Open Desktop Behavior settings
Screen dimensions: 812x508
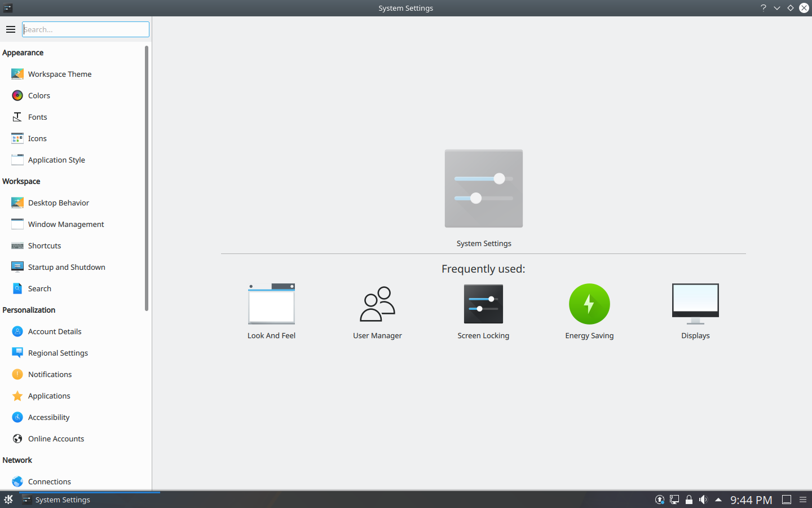[58, 203]
